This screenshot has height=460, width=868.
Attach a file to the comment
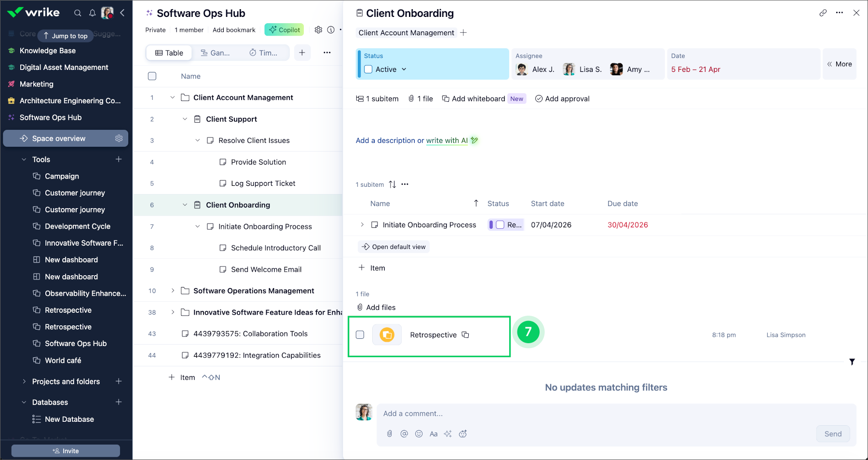pos(390,434)
